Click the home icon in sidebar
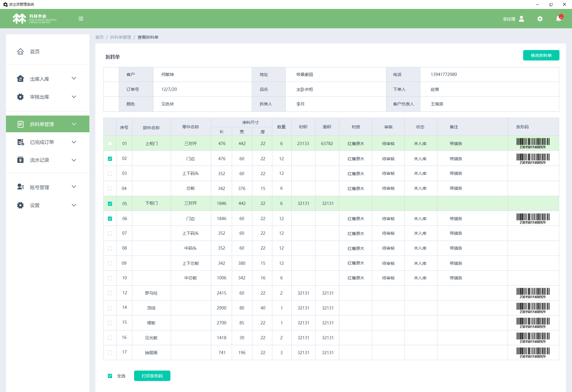The width and height of the screenshot is (572, 392). pyautogui.click(x=20, y=52)
